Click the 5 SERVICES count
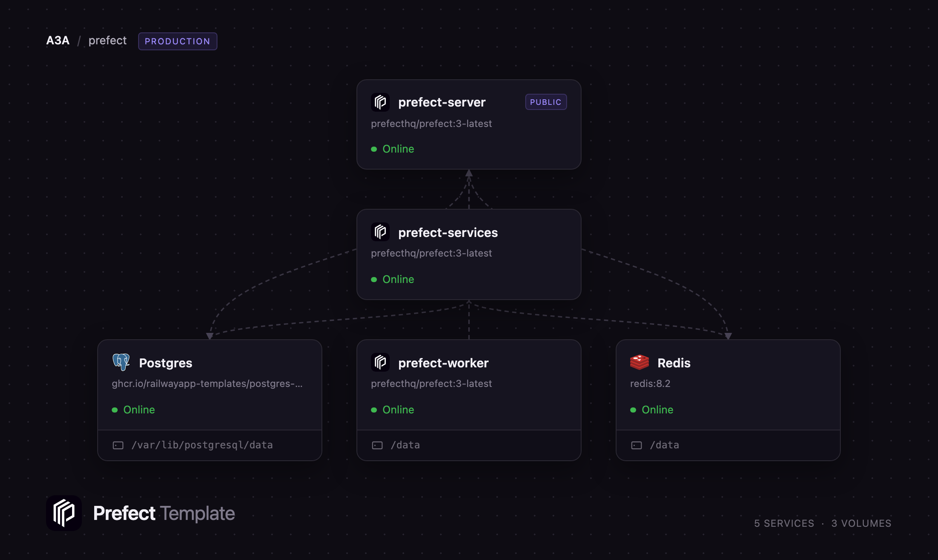This screenshot has height=560, width=938. [x=784, y=523]
